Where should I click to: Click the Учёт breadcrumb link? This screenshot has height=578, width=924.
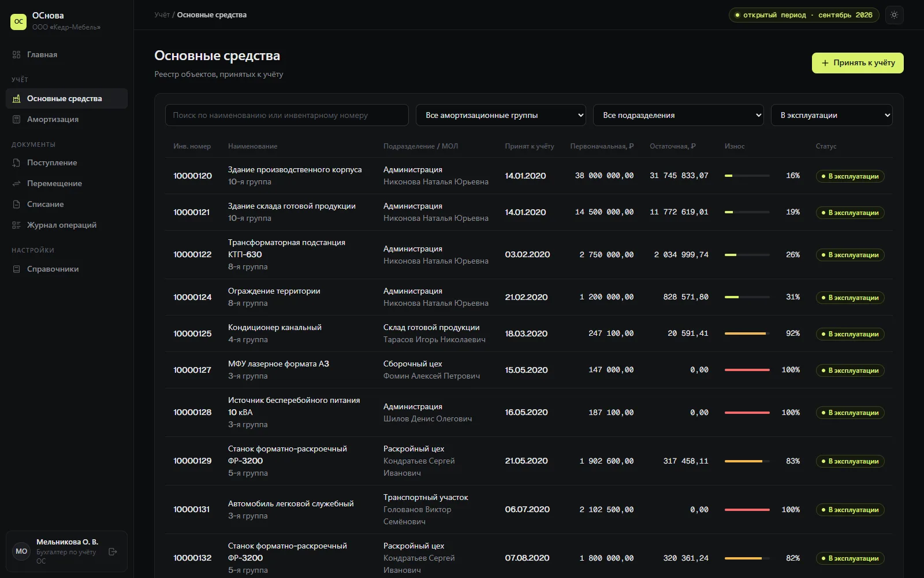pos(162,15)
